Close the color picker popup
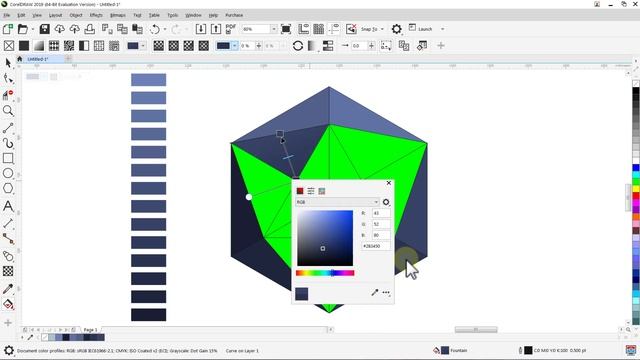Screen dimensions: 640x360 pos(389,183)
